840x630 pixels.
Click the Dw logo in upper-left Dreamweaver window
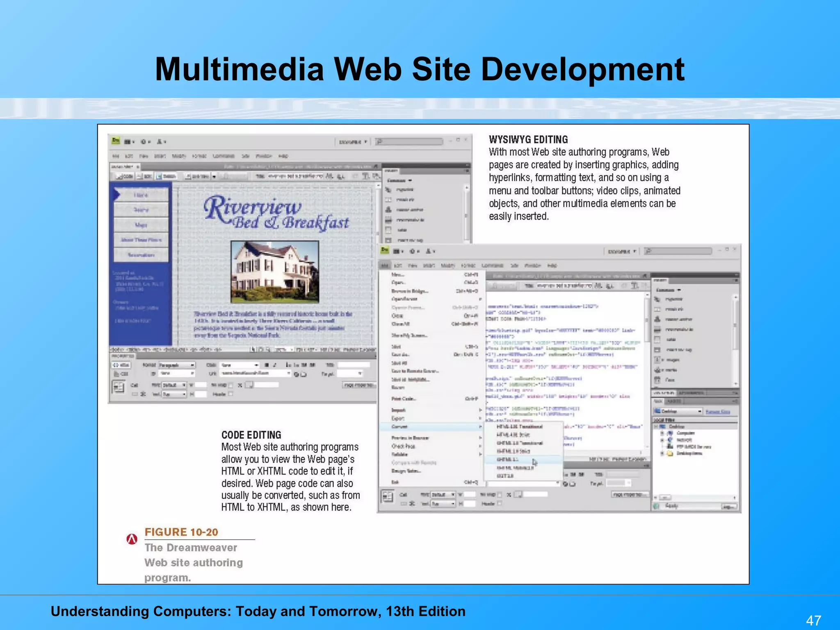click(x=116, y=141)
